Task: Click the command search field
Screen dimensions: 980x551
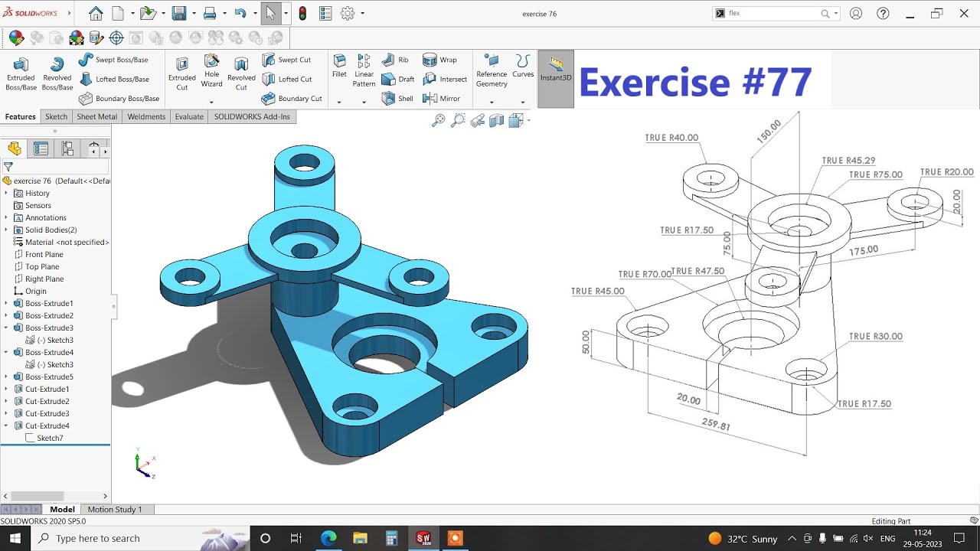Action: [x=773, y=13]
